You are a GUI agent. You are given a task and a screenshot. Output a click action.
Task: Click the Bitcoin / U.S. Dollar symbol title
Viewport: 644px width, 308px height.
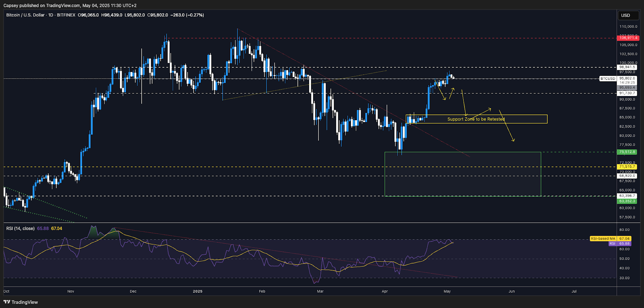(25, 15)
